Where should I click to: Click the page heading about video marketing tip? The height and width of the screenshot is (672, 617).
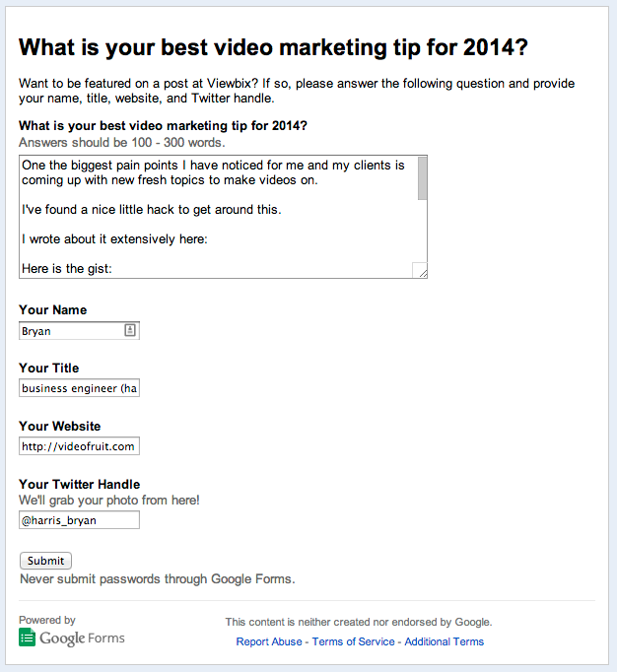(273, 47)
